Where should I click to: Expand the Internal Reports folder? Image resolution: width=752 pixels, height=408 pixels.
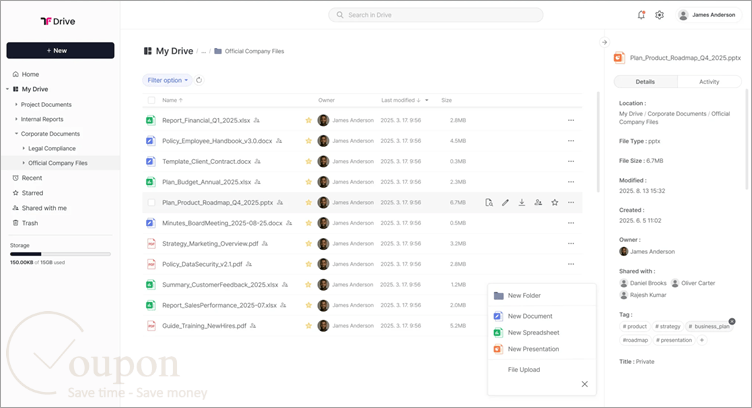click(16, 119)
